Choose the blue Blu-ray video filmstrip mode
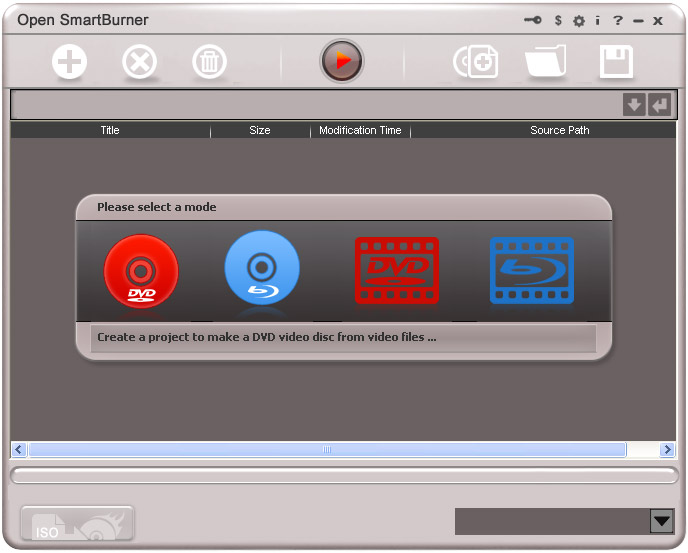The height and width of the screenshot is (553, 688). pos(531,270)
